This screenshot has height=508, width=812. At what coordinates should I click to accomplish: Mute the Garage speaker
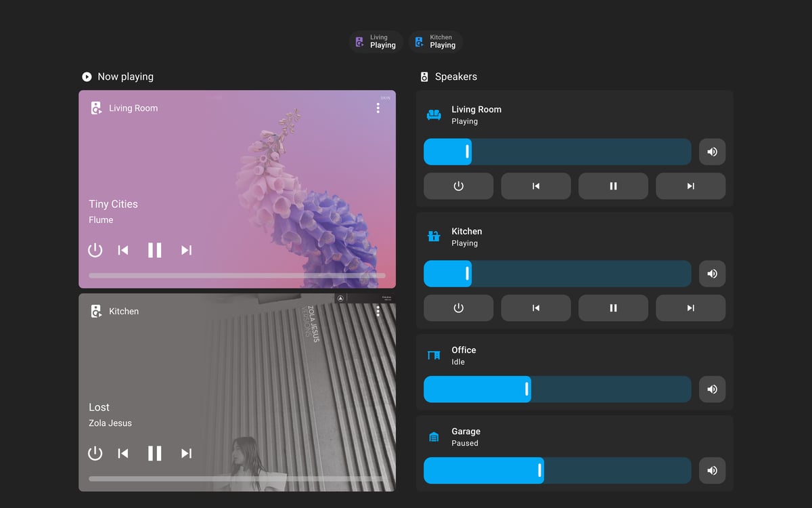(x=712, y=471)
